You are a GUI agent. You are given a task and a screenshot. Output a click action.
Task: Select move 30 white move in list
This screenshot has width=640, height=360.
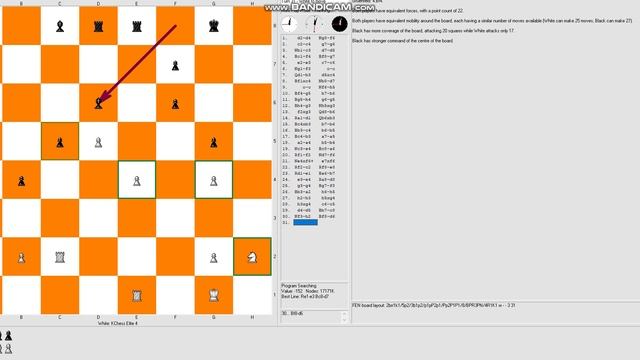[303, 216]
